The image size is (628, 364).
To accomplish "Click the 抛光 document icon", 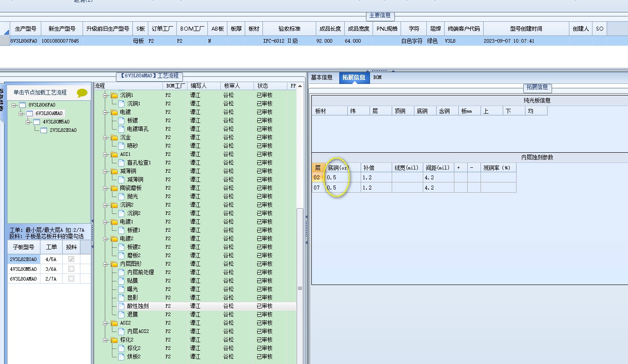I will [122, 196].
